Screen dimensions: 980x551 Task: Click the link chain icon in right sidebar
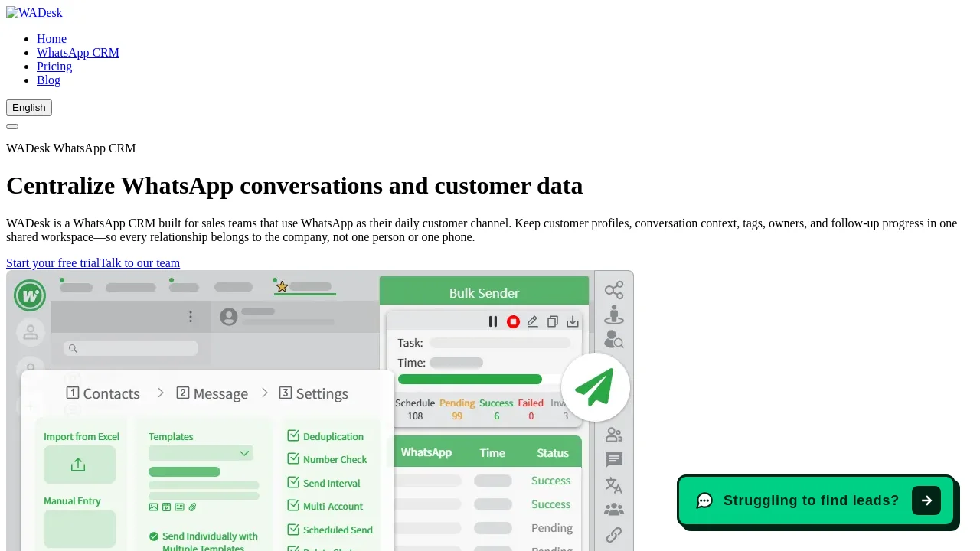tap(614, 534)
